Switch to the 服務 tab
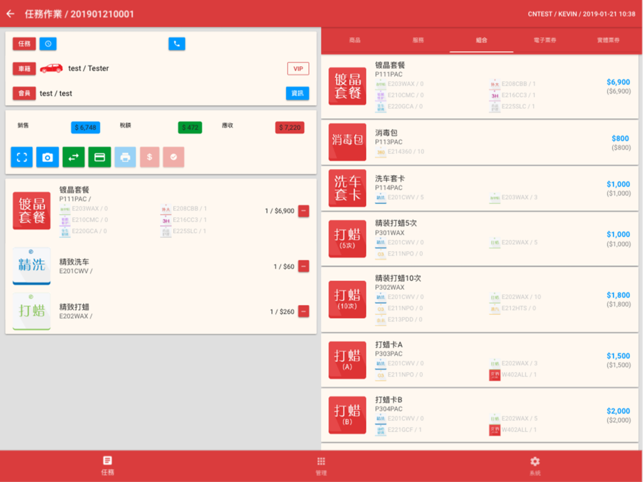Screen dimensions: 643x482 tap(418, 40)
